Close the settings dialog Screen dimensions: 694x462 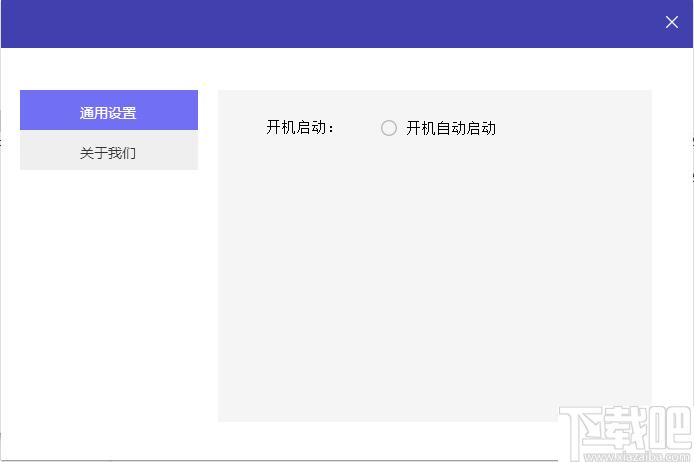[671, 22]
